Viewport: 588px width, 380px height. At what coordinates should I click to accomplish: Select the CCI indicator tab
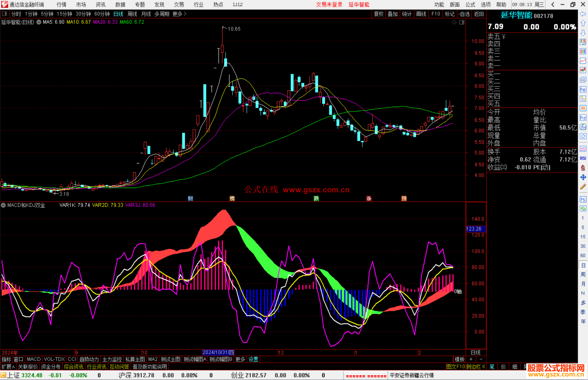click(x=72, y=359)
